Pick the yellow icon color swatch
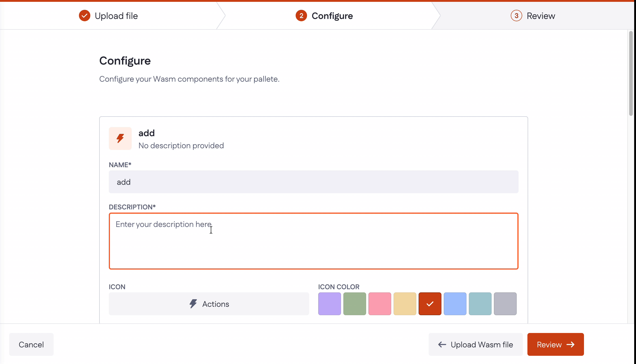This screenshot has width=636, height=364. click(405, 304)
